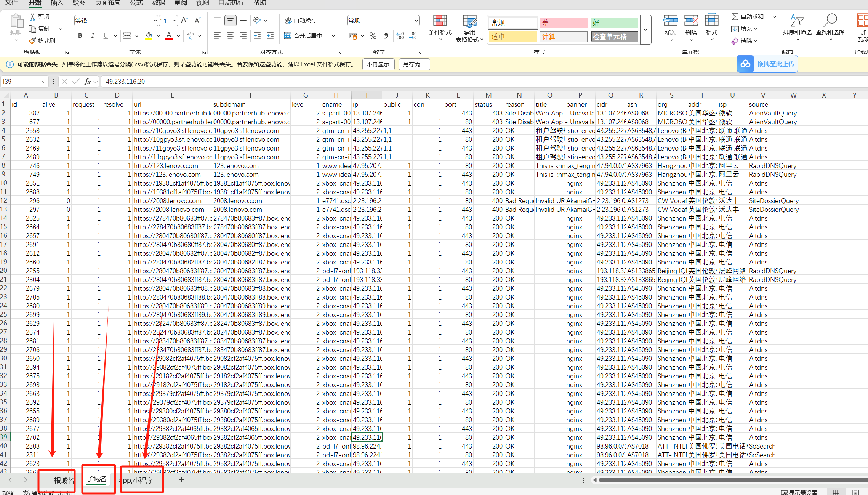Viewport: 868px width, 495px height.
Task: Click the data loss warning link text
Action: pyautogui.click(x=209, y=64)
